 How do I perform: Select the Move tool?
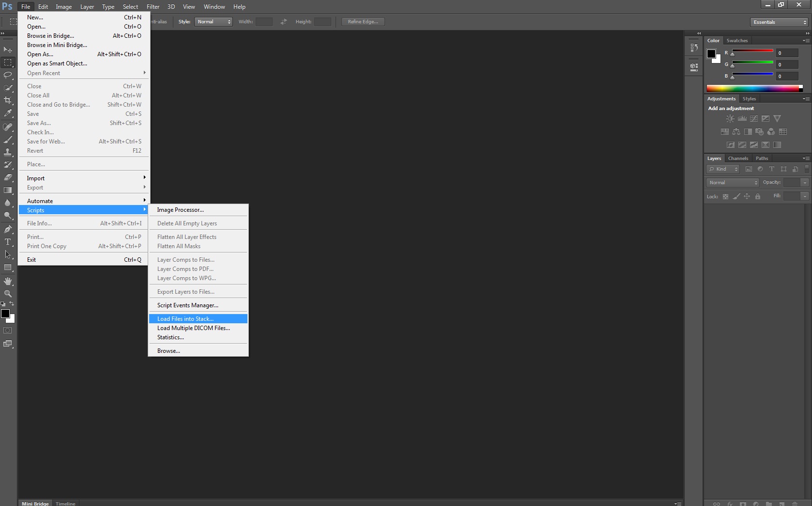8,50
